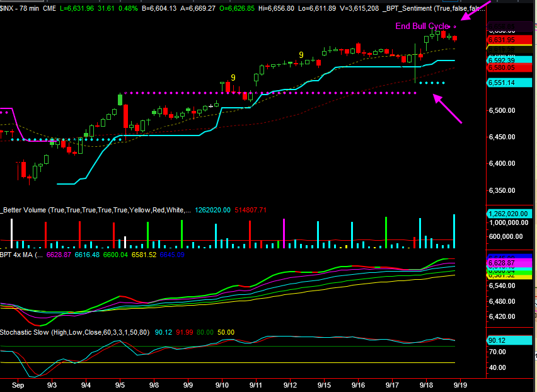Click the cyan 6,551.14 price axis tag
This screenshot has width=537, height=392.
[x=510, y=83]
